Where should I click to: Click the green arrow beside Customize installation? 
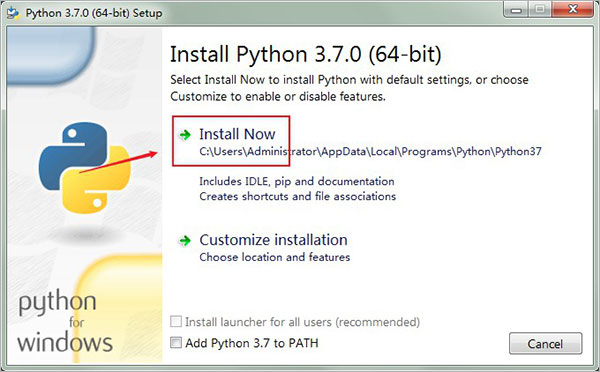pos(185,241)
